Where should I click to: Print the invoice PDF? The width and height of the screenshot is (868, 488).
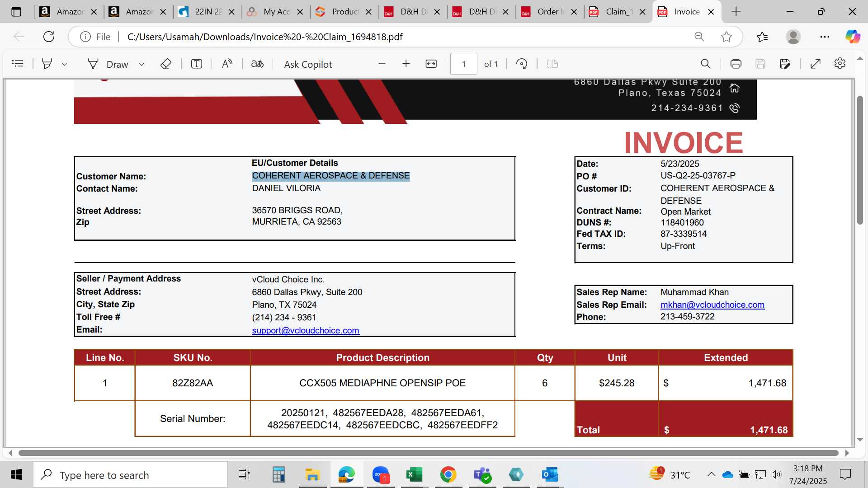point(736,64)
